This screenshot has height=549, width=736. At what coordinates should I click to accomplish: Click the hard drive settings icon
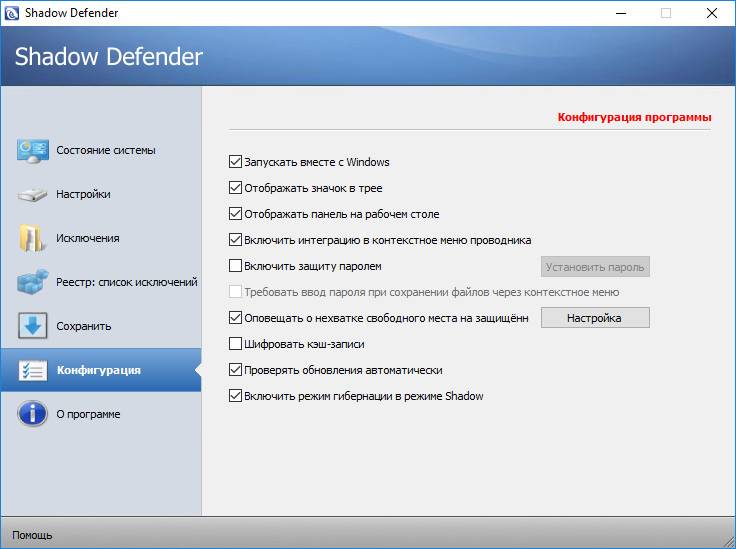coord(32,194)
